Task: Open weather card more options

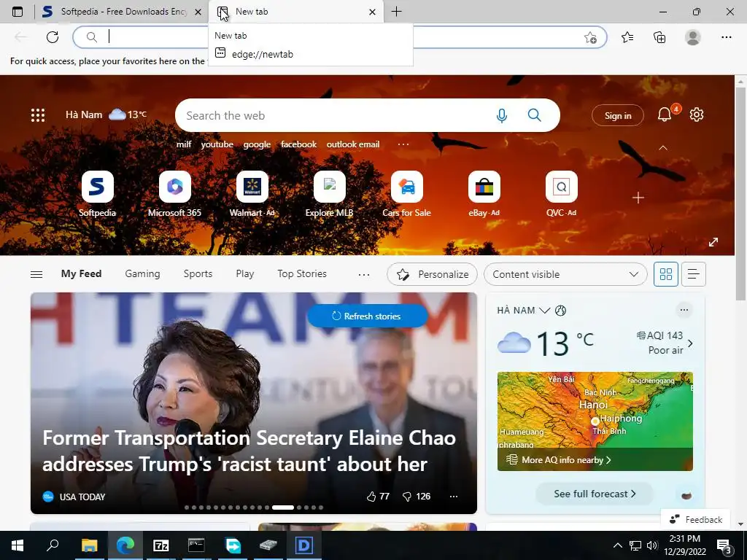Action: click(x=684, y=310)
